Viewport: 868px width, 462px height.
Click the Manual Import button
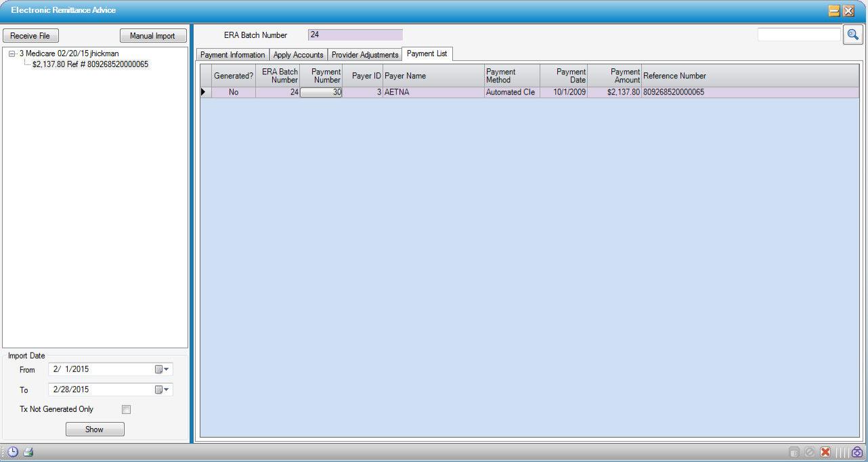point(153,35)
